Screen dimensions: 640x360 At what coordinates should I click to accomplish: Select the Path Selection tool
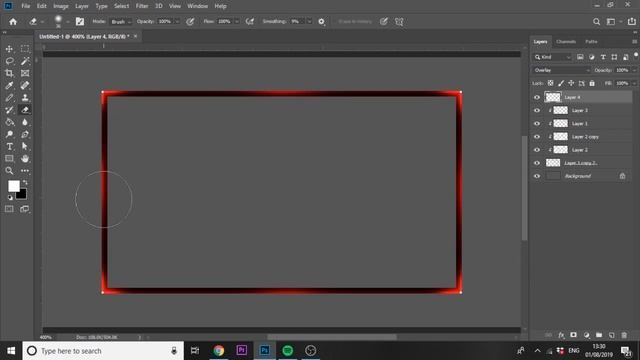click(x=25, y=147)
